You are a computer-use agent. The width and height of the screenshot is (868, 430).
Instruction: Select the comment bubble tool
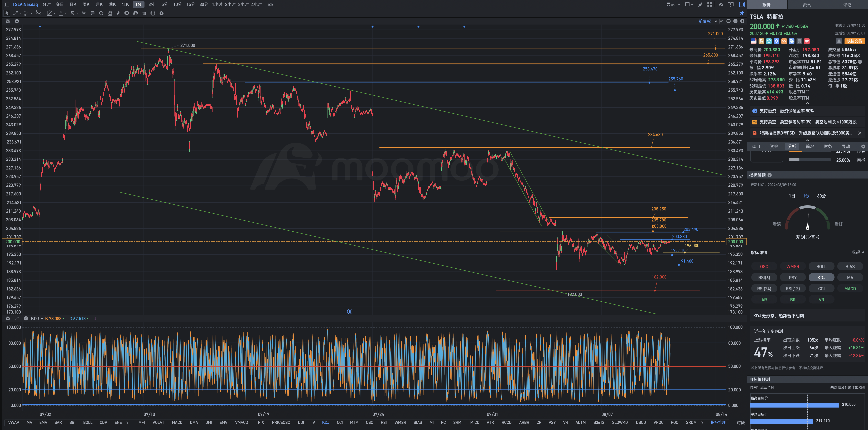point(93,13)
